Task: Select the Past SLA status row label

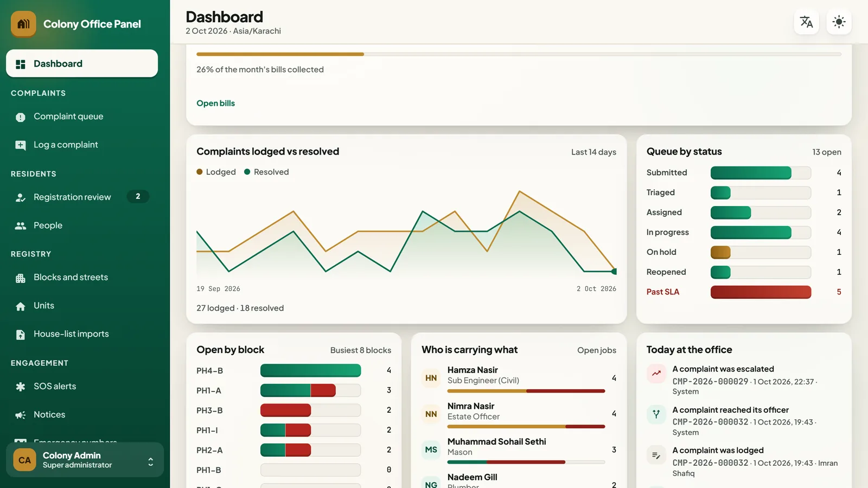Action: (x=662, y=292)
